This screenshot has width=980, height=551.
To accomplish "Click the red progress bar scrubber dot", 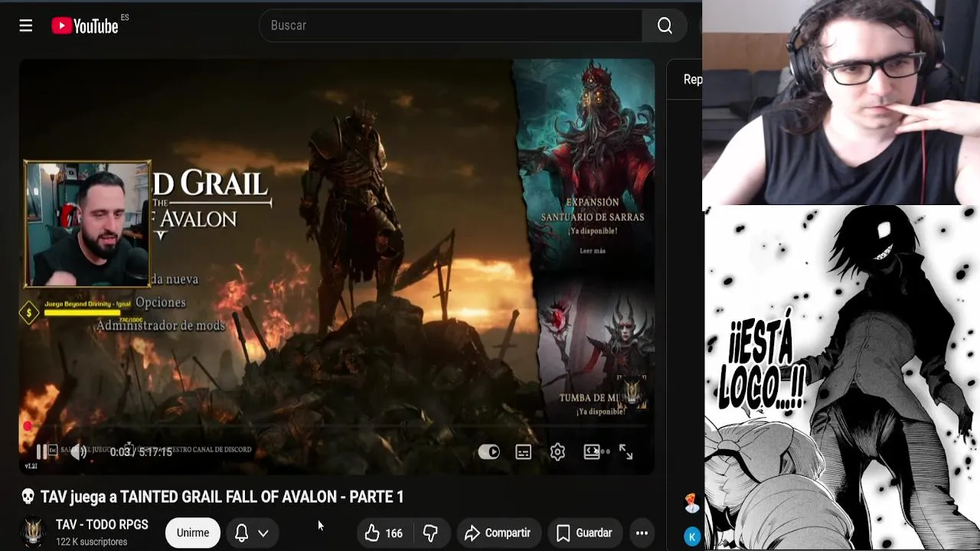I will tap(27, 426).
